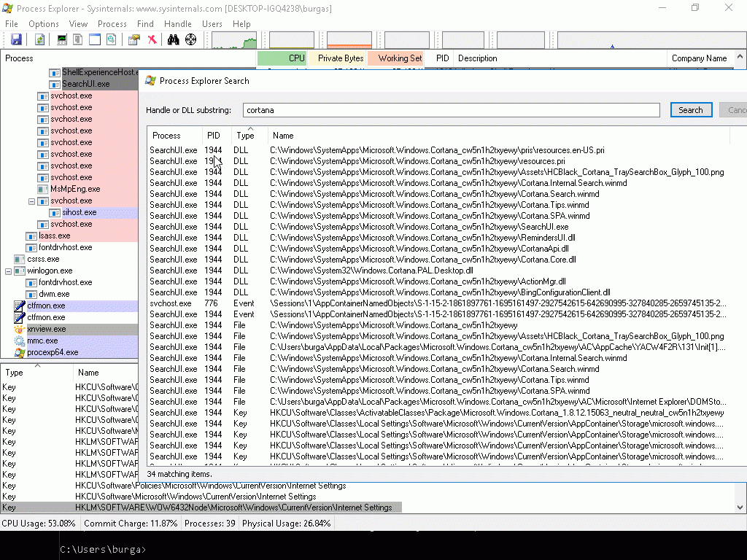747x560 pixels.
Task: Click the DLL/handle view toolbar icon
Action: point(111,39)
